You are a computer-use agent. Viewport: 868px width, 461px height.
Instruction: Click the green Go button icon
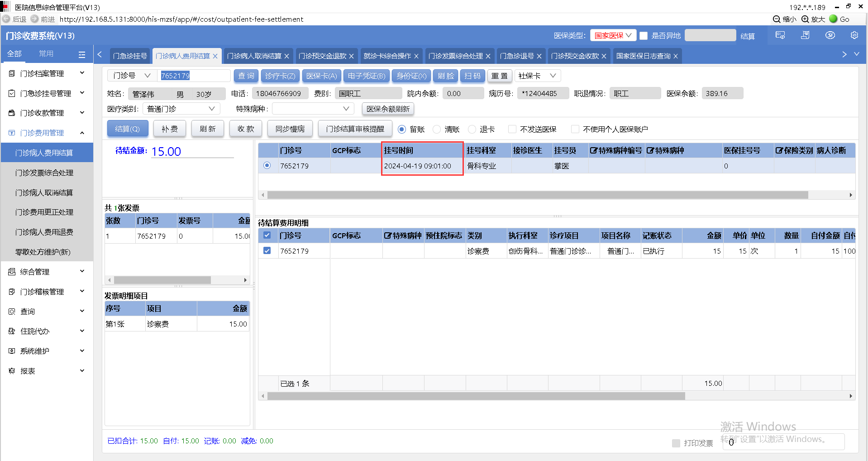833,19
